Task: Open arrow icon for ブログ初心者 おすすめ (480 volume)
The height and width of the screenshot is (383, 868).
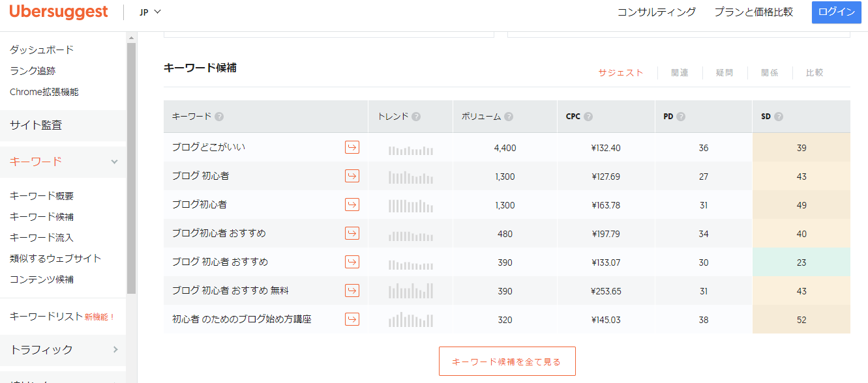Action: [x=352, y=234]
